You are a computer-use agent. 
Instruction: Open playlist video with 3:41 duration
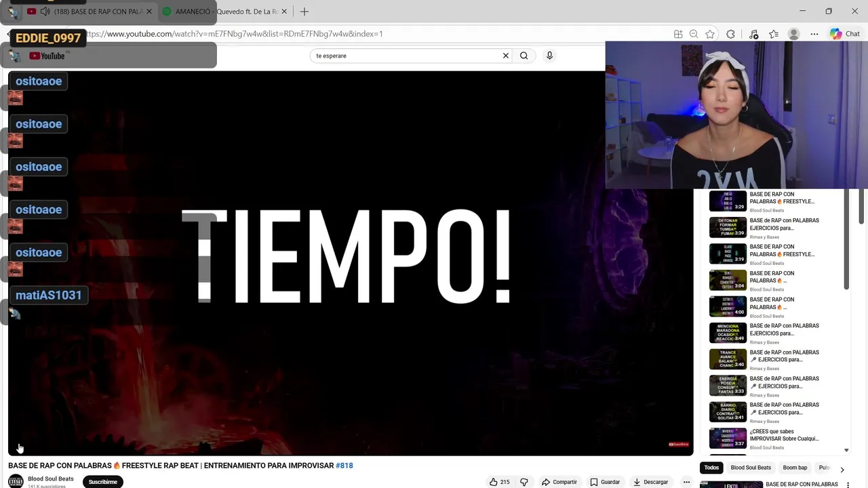[728, 411]
